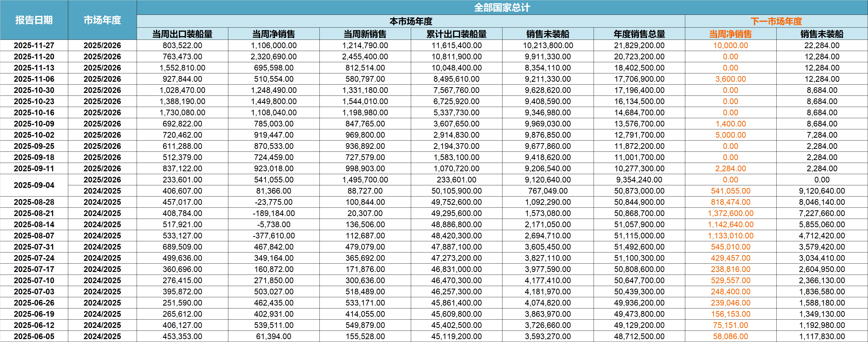Select the 全部国家总计 header cell
This screenshot has height=342, width=868.
click(502, 7)
